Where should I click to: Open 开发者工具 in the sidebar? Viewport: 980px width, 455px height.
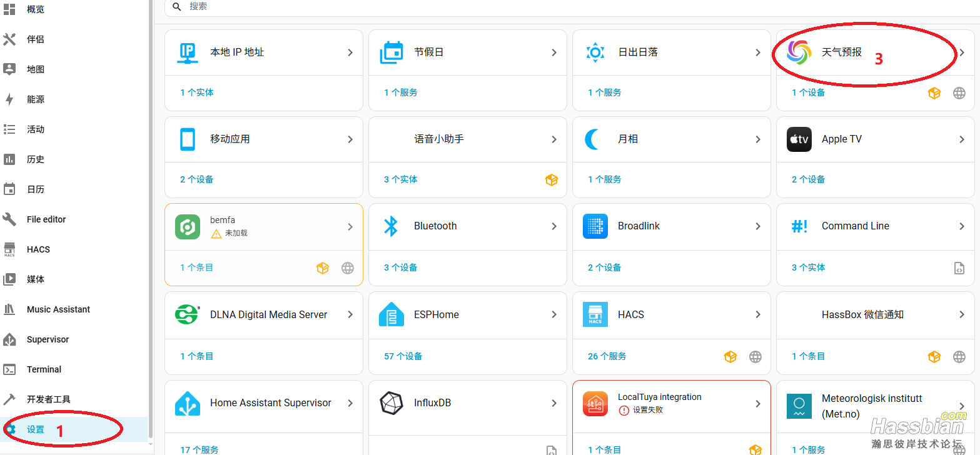48,399
